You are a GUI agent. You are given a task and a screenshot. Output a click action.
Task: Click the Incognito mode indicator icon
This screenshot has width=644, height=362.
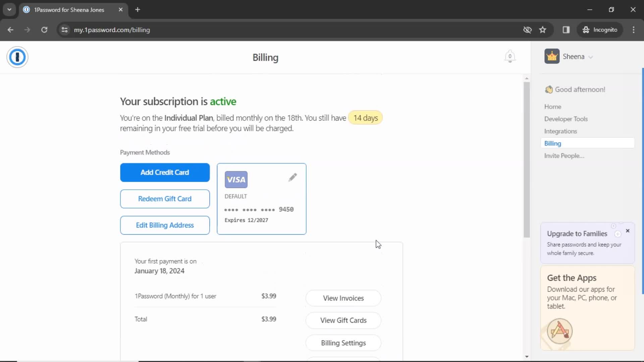pyautogui.click(x=587, y=29)
